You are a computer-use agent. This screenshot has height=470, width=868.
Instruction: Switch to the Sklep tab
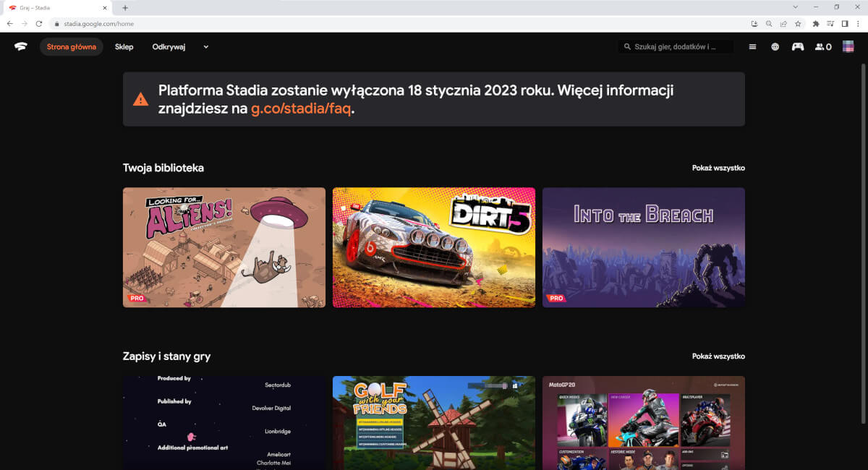click(124, 46)
